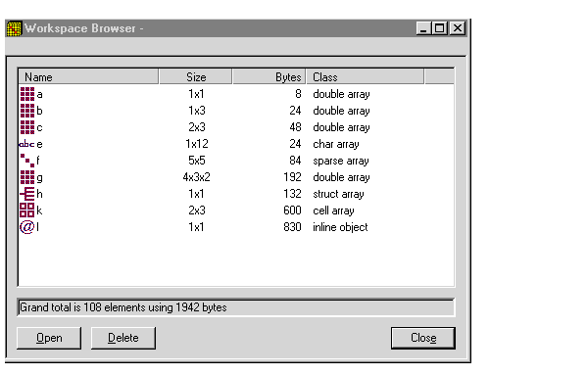The height and width of the screenshot is (375, 588).
Task: Click the 132 bytes value
Action: pos(292,194)
